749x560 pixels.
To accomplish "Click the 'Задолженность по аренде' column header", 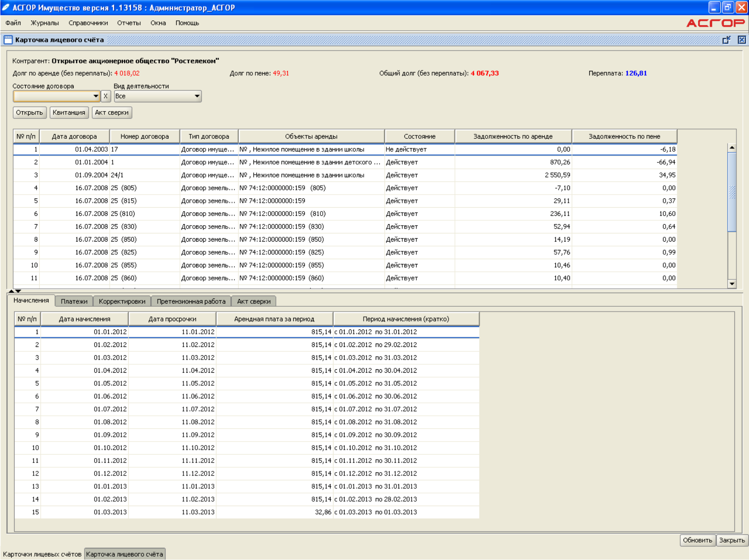I will (x=513, y=136).
